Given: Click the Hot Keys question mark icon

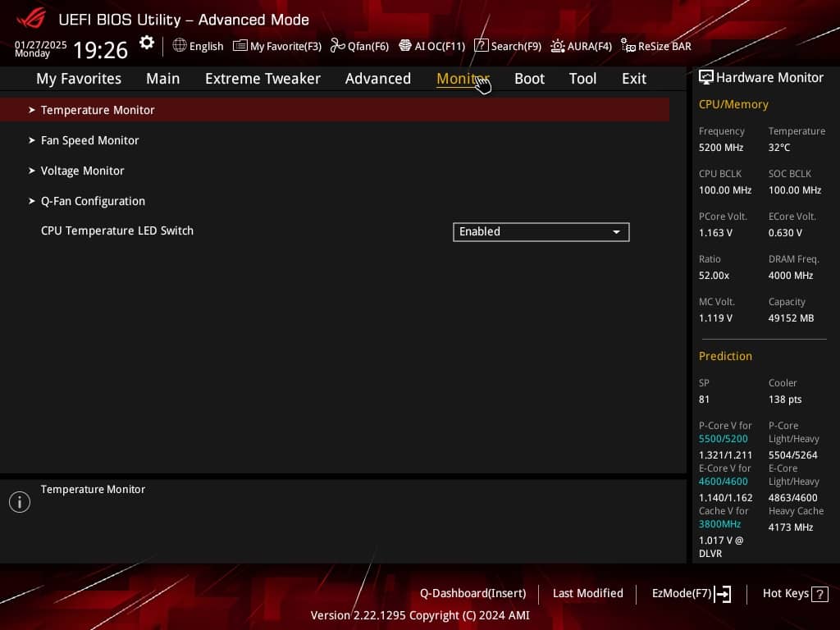Looking at the screenshot, I should pos(819,594).
